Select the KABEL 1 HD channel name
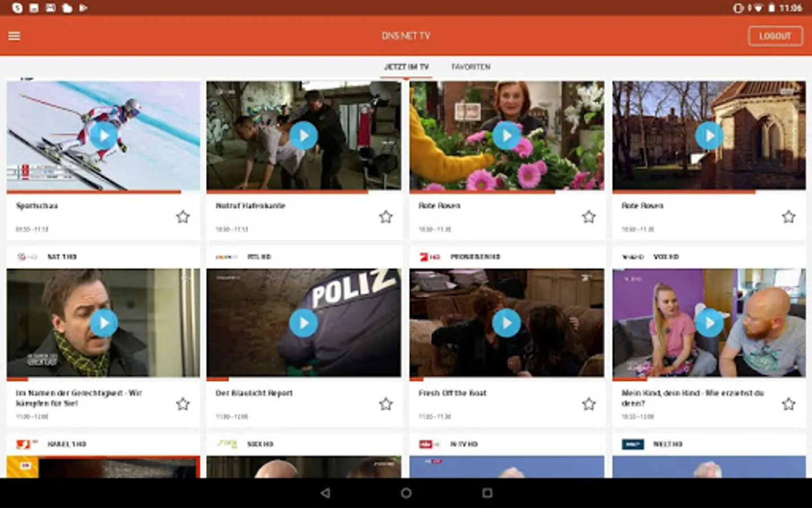This screenshot has height=508, width=812. tap(67, 444)
